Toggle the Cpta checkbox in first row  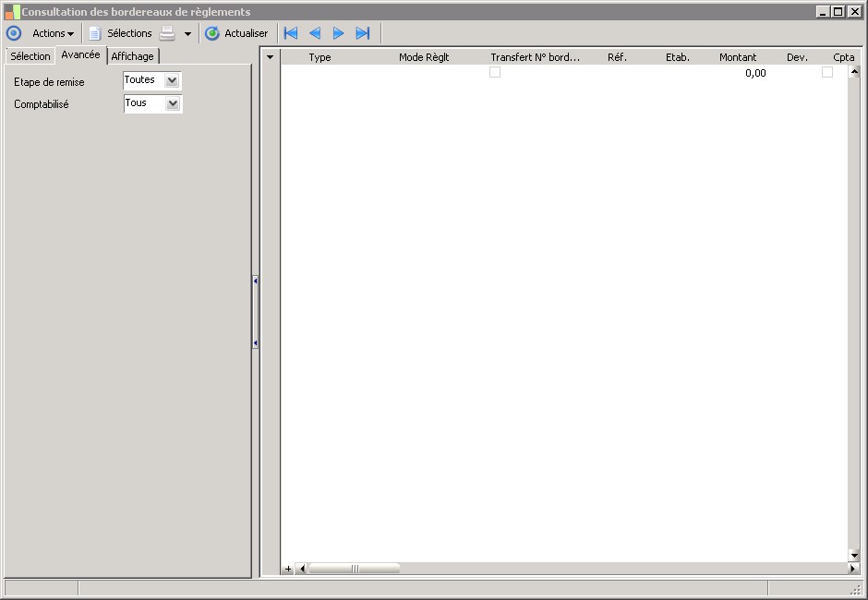(827, 72)
